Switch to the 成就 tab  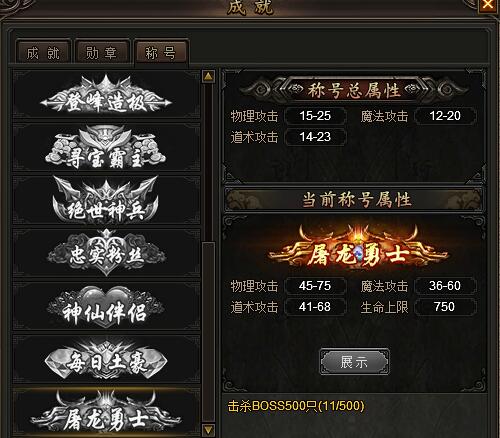43,53
